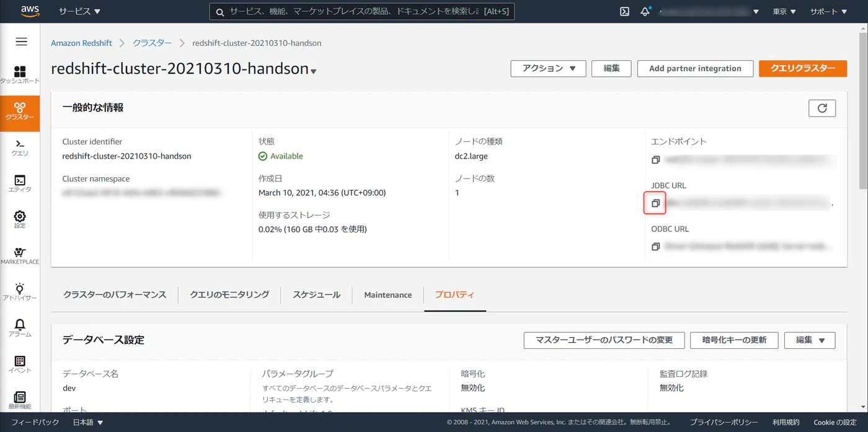Screen dimensions: 868x432
Task: Open the AWS home logo
Action: [x=30, y=11]
